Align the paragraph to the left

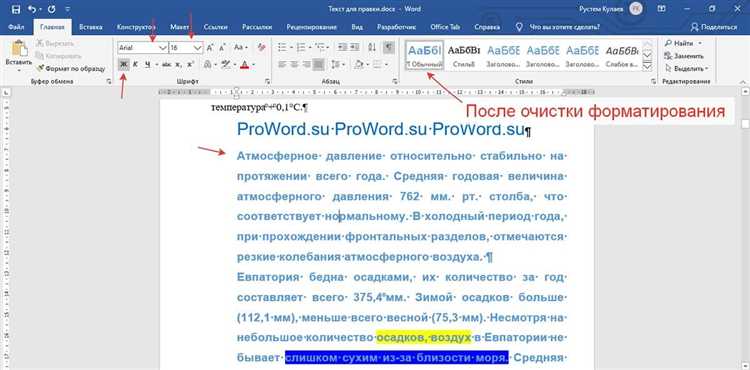[x=282, y=64]
